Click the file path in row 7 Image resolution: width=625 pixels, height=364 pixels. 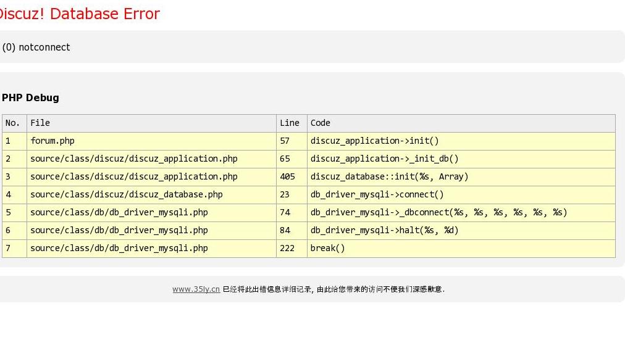[x=151, y=249]
